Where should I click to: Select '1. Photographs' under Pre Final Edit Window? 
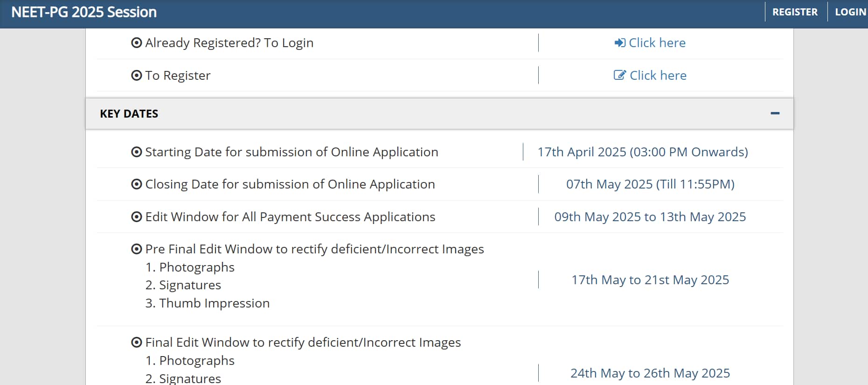(x=190, y=267)
